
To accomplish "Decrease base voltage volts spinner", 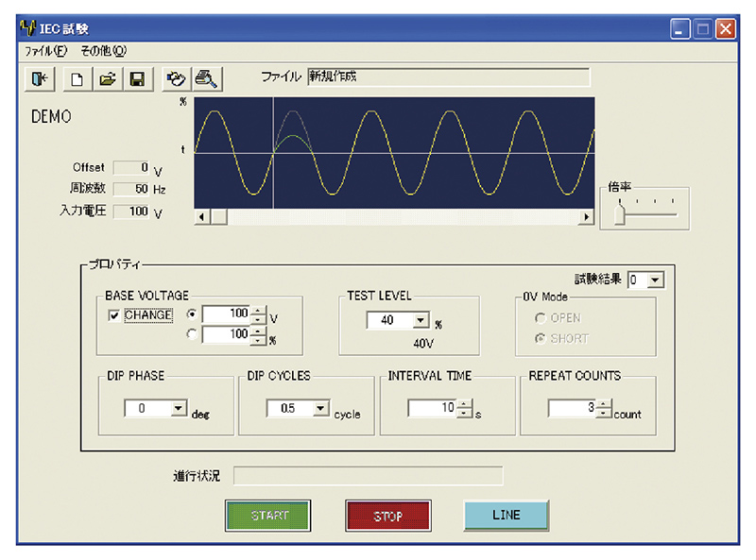I will point(258,319).
